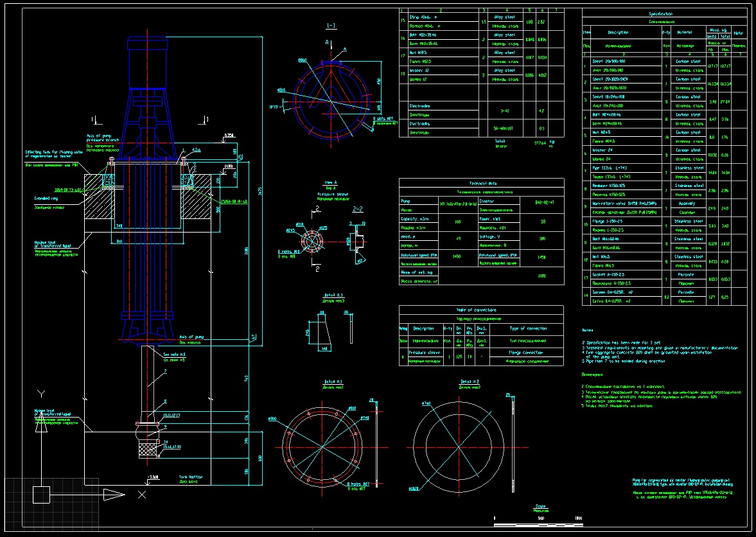Screen dimensions: 756x537
Task: Click the "Assembly" material cell
Action: (x=687, y=204)
